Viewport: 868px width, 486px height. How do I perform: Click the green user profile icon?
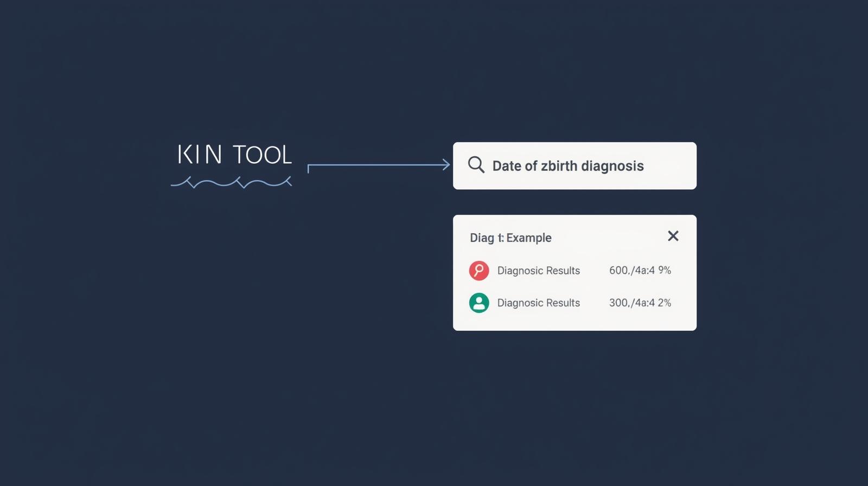(x=479, y=303)
